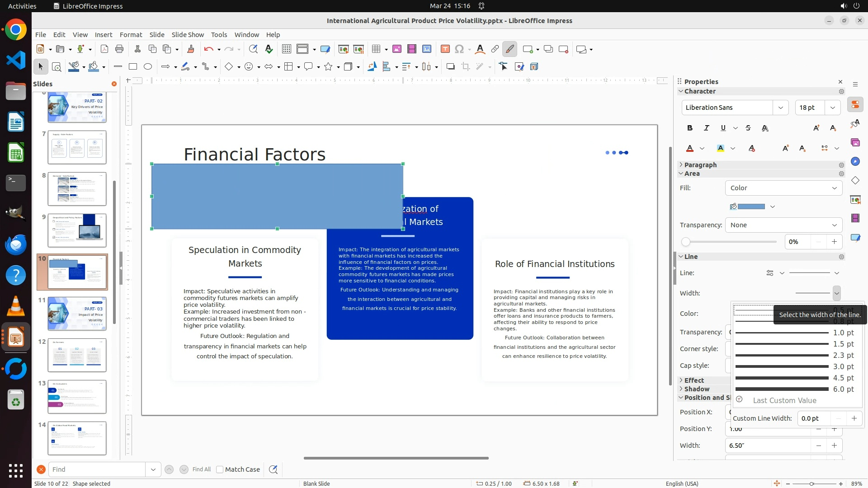Choose the 3.0 pt line width

pyautogui.click(x=795, y=366)
